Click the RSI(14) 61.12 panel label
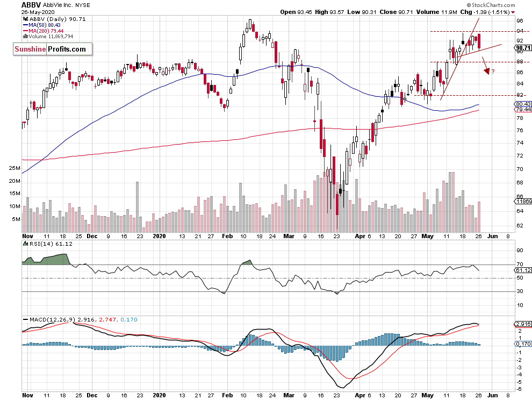The width and height of the screenshot is (532, 400). (x=51, y=244)
